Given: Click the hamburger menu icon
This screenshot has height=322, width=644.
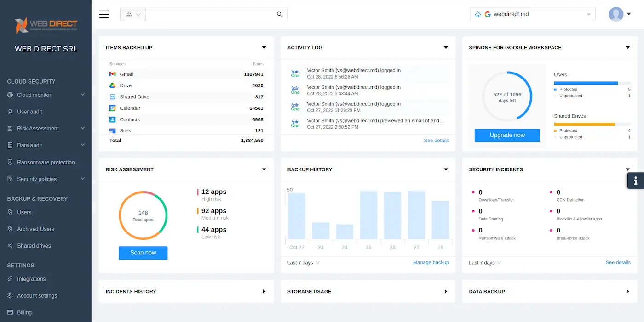Looking at the screenshot, I should 104,14.
